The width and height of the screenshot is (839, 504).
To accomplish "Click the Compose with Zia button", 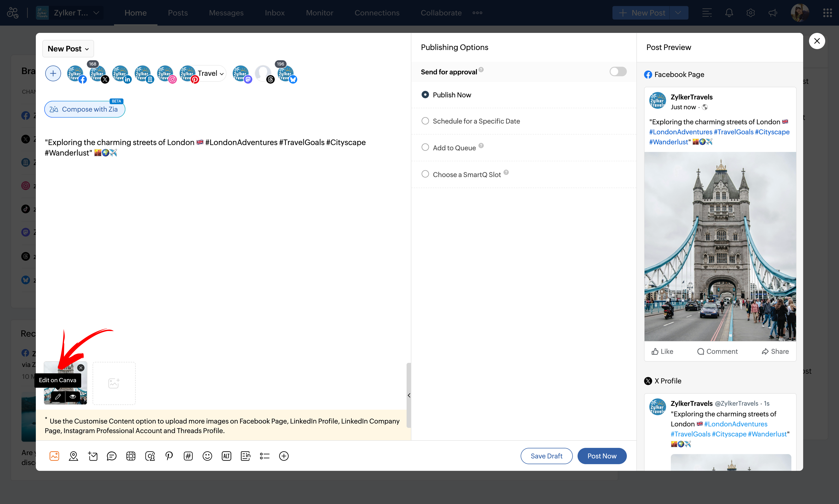I will pyautogui.click(x=84, y=109).
